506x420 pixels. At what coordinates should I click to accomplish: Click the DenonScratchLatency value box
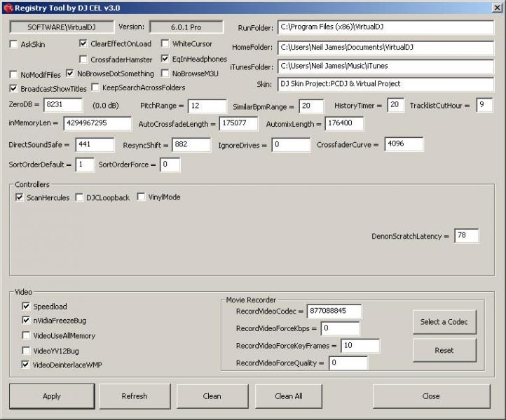click(x=466, y=236)
